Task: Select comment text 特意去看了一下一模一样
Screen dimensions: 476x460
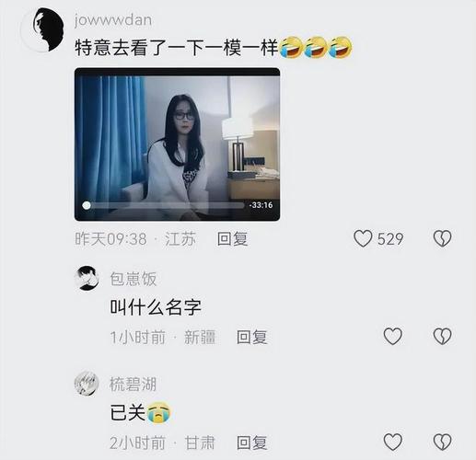Action: tap(177, 48)
